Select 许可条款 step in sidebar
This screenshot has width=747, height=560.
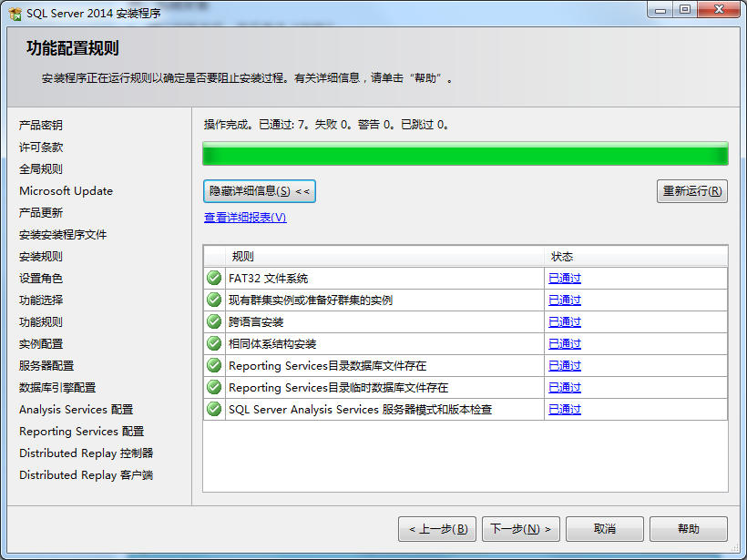40,148
